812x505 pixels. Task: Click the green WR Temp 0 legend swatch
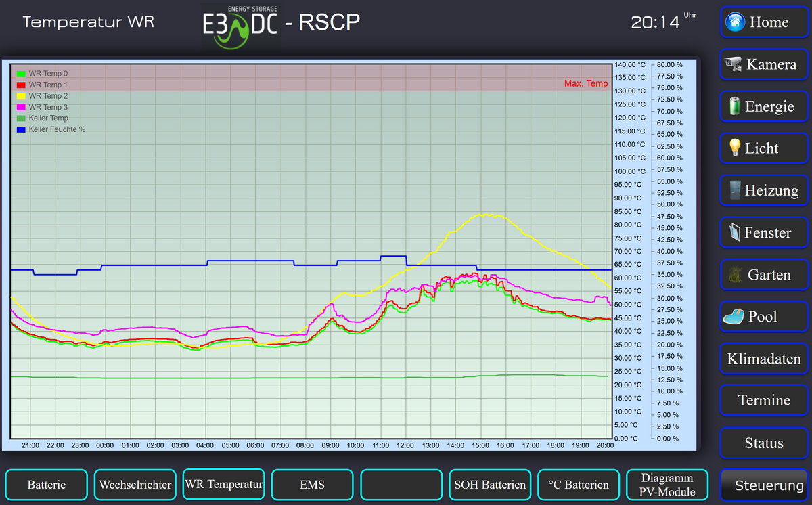[x=21, y=74]
